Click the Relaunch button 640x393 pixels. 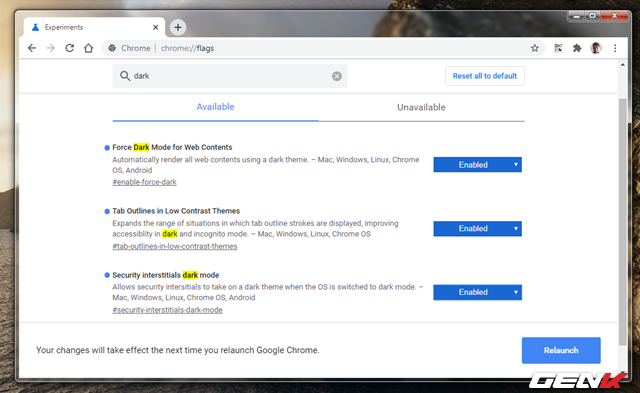[561, 350]
